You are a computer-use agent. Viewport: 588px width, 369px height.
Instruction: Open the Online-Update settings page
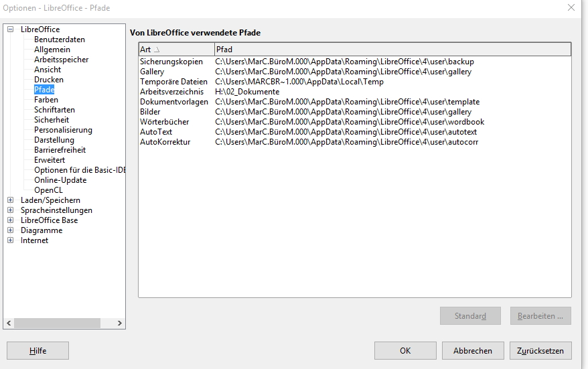click(60, 180)
